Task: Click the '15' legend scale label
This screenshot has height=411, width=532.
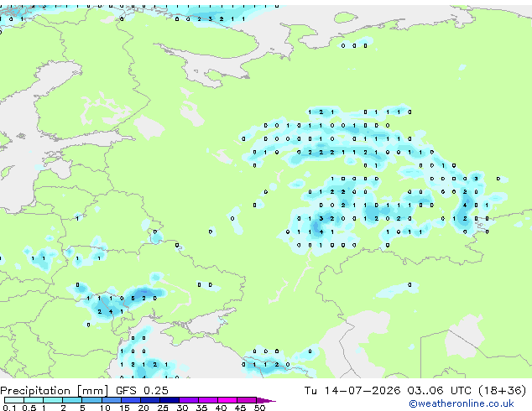Action: tap(124, 408)
